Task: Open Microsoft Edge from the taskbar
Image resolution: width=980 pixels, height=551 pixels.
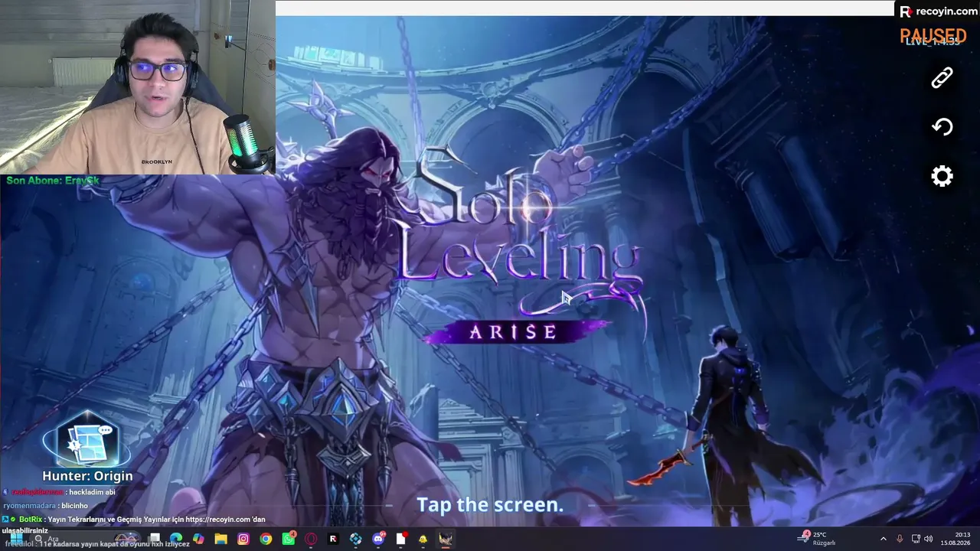Action: (x=176, y=539)
